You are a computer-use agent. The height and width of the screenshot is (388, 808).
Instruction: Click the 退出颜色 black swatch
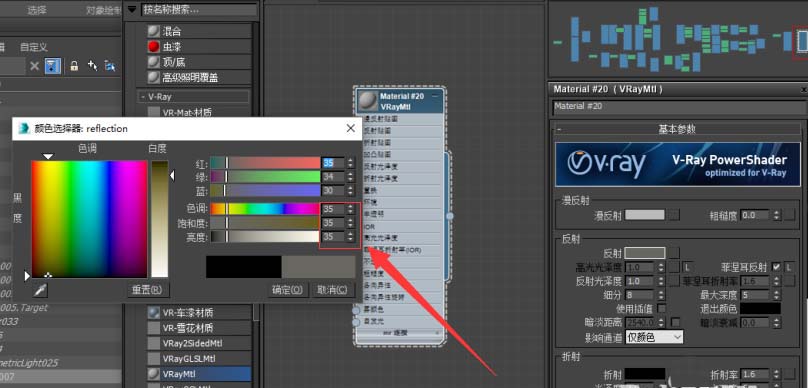(x=761, y=309)
